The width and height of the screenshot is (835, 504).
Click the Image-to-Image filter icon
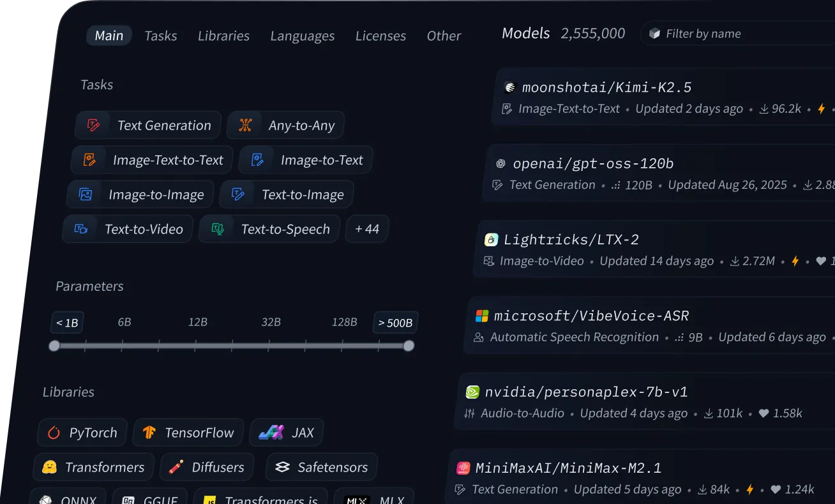(x=86, y=195)
